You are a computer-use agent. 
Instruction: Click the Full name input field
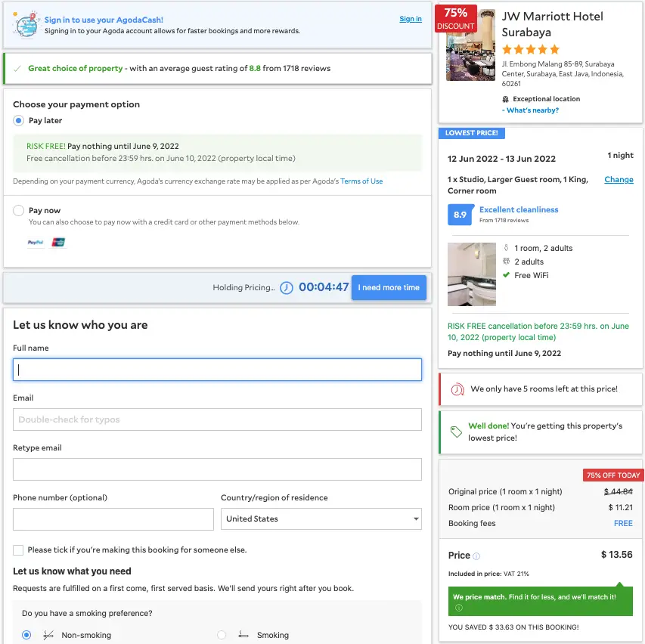(217, 370)
